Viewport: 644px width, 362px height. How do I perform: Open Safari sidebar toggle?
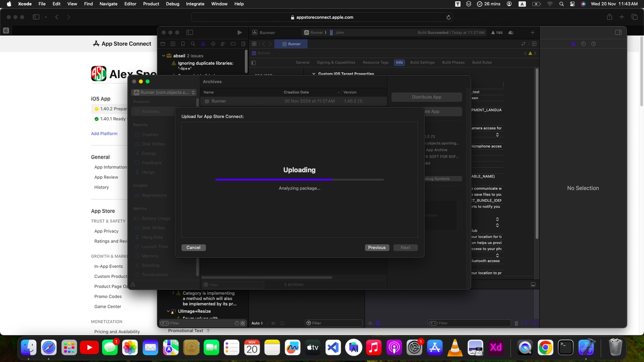(x=36, y=17)
